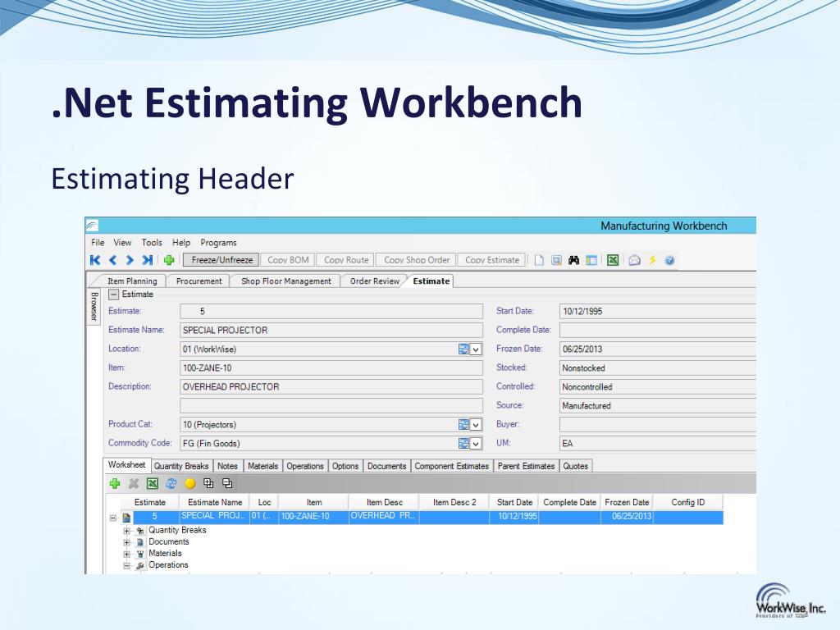Open the File menu
The width and height of the screenshot is (840, 630).
coord(98,243)
